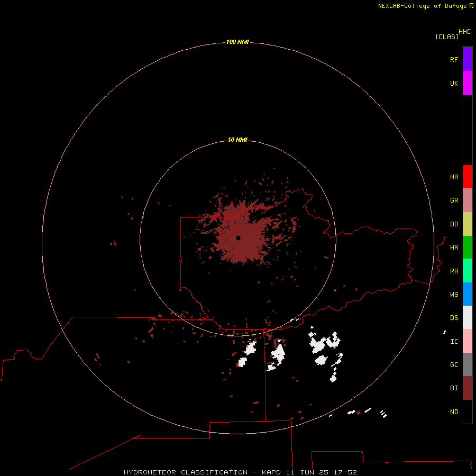Click the HA red legend swatch
Screen dimensions: 476x476
[467, 177]
